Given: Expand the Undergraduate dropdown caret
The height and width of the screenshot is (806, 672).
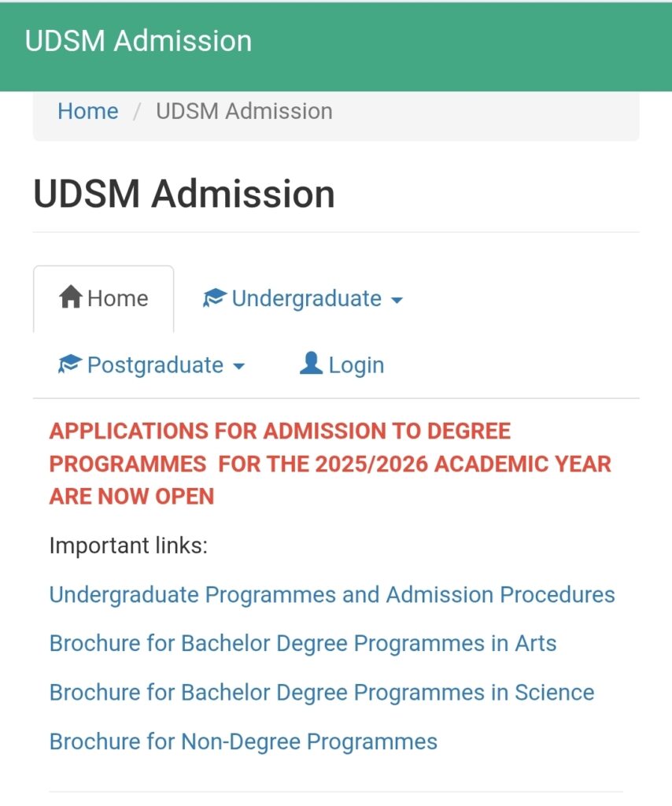Looking at the screenshot, I should [x=397, y=300].
